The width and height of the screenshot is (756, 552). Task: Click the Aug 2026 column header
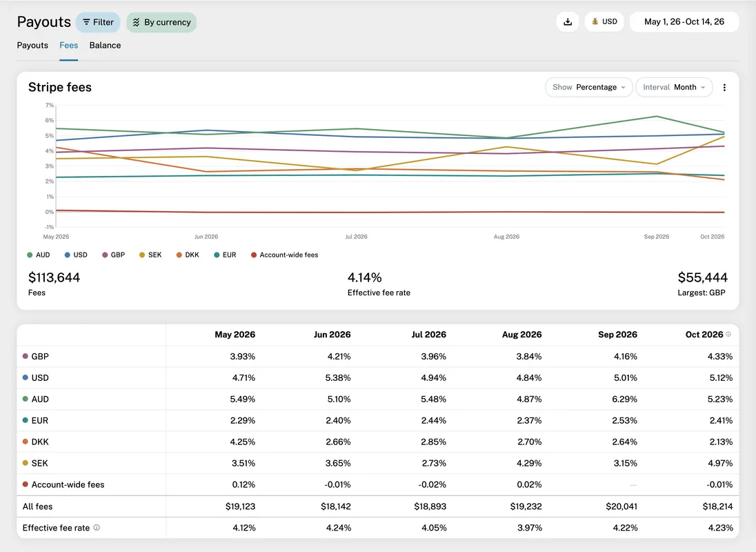coord(521,335)
